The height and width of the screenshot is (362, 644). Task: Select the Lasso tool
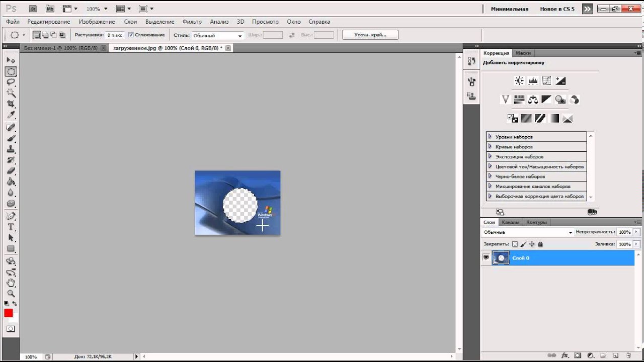pos(11,82)
